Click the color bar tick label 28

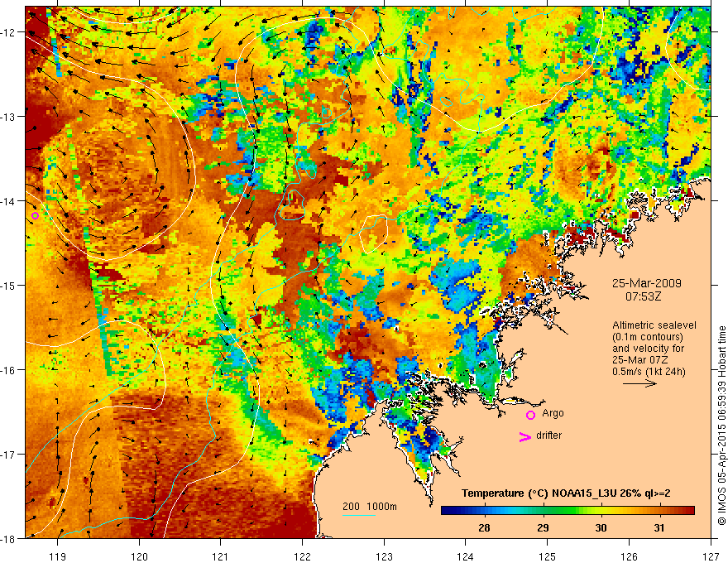(484, 527)
